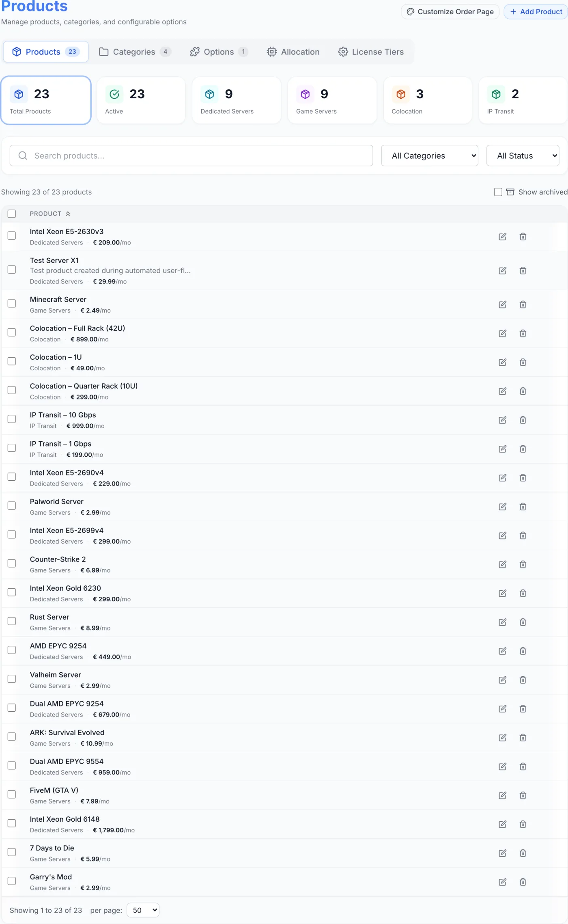Edit the Intel Xeon E5-2630v3 product

point(502,237)
